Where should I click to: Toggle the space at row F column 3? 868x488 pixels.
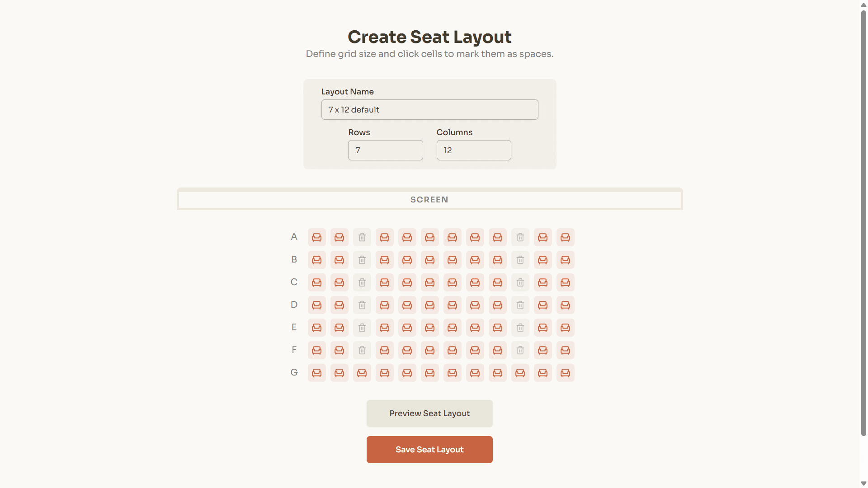(362, 350)
